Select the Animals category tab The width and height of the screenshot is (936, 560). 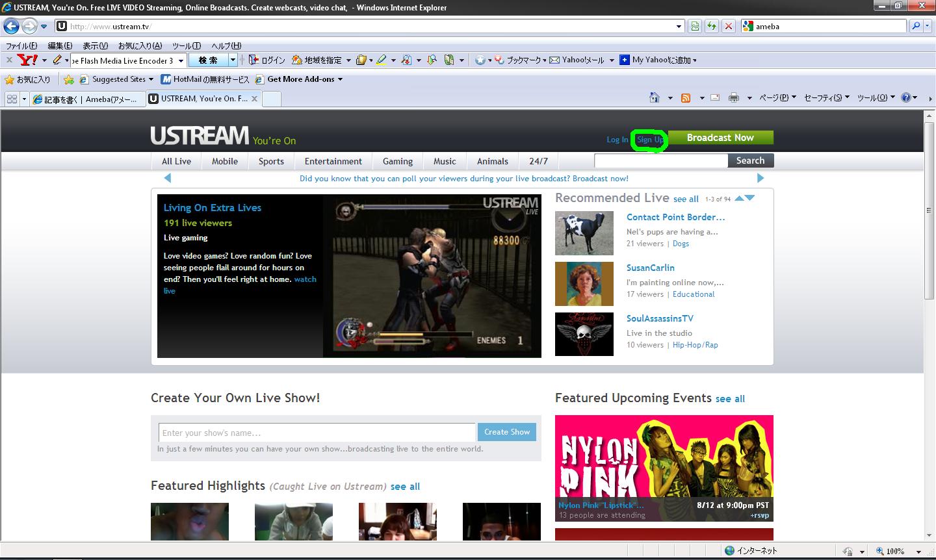point(493,161)
